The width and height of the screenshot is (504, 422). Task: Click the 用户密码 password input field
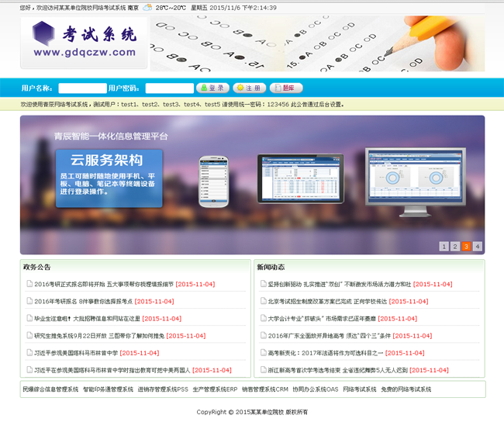169,88
